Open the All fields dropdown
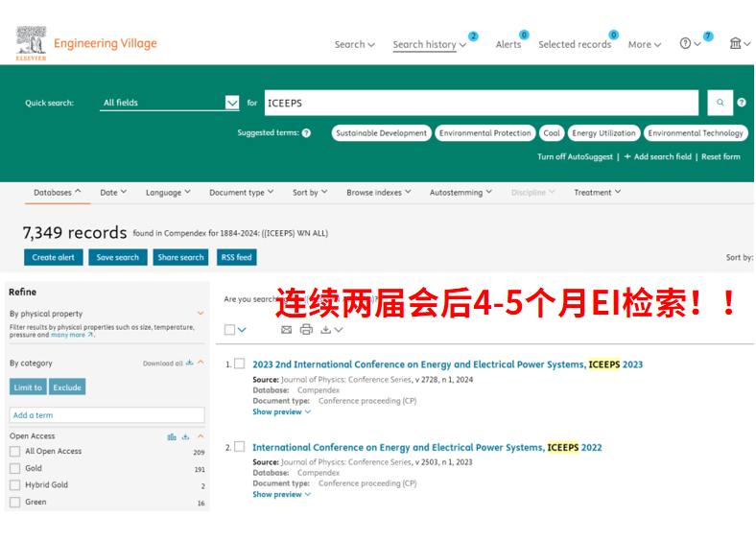This screenshot has height=540, width=756. coord(169,103)
